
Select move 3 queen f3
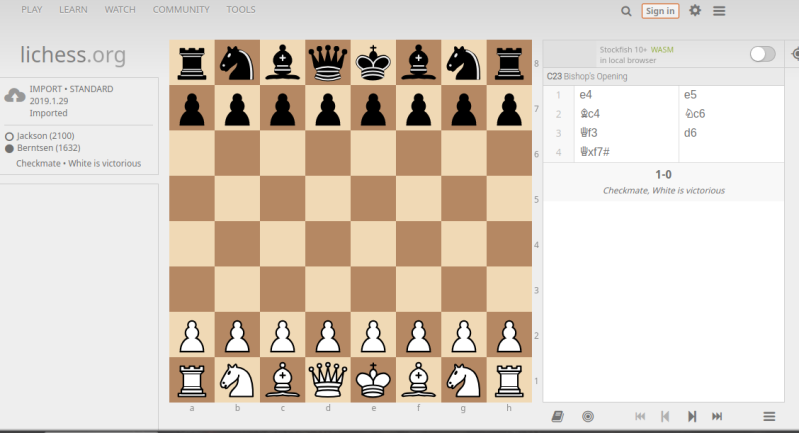tap(627, 133)
